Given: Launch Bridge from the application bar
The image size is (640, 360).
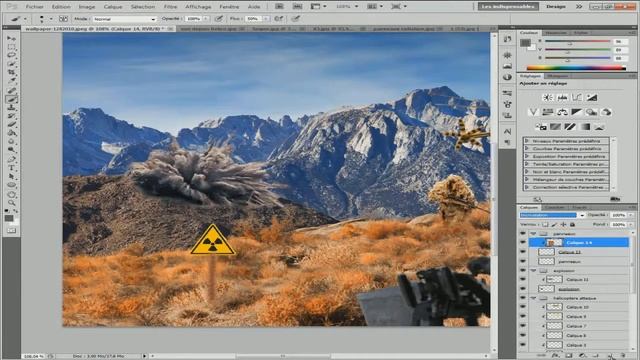Looking at the screenshot, I should click(279, 7).
